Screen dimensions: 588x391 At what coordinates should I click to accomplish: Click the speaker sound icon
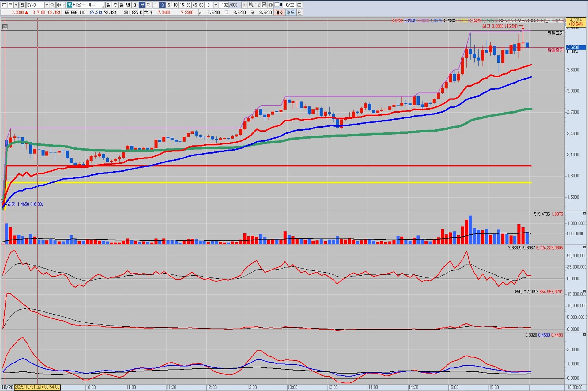tap(59, 5)
